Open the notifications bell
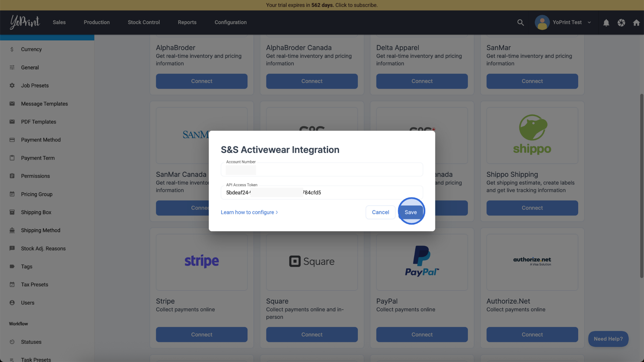The image size is (644, 362). (x=606, y=22)
